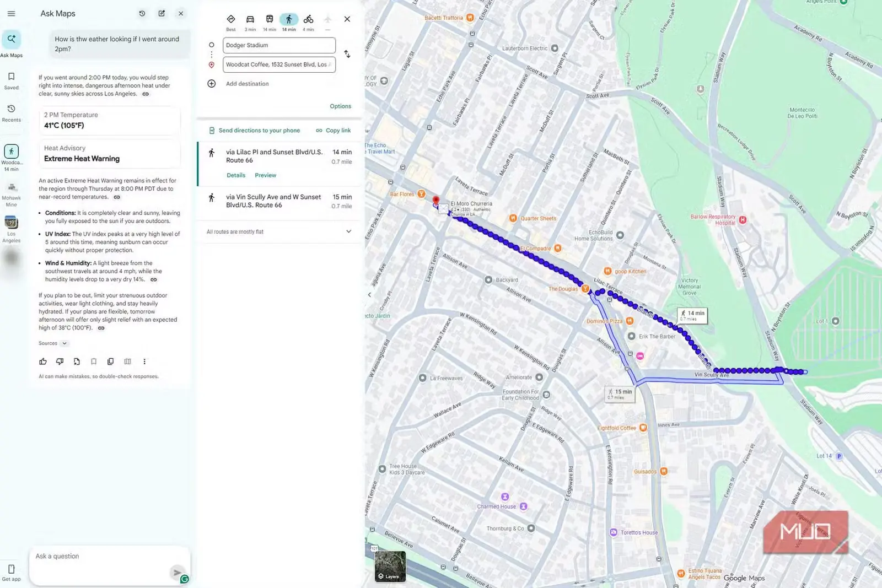Click the Barlow Respiratory Hospital marker
Image resolution: width=882 pixels, height=588 pixels.
(x=743, y=220)
